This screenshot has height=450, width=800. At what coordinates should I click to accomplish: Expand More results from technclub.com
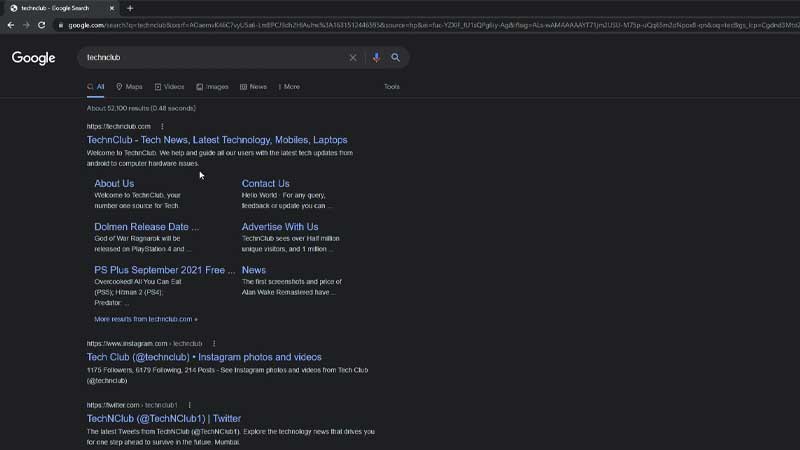[146, 319]
